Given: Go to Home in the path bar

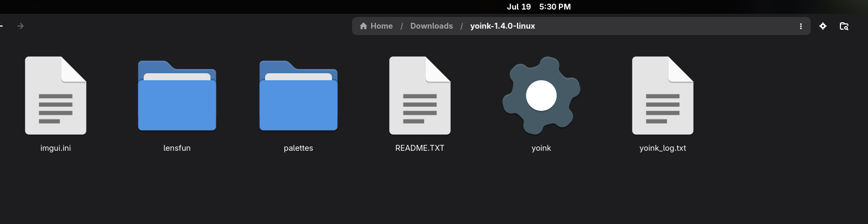Looking at the screenshot, I should pyautogui.click(x=376, y=26).
